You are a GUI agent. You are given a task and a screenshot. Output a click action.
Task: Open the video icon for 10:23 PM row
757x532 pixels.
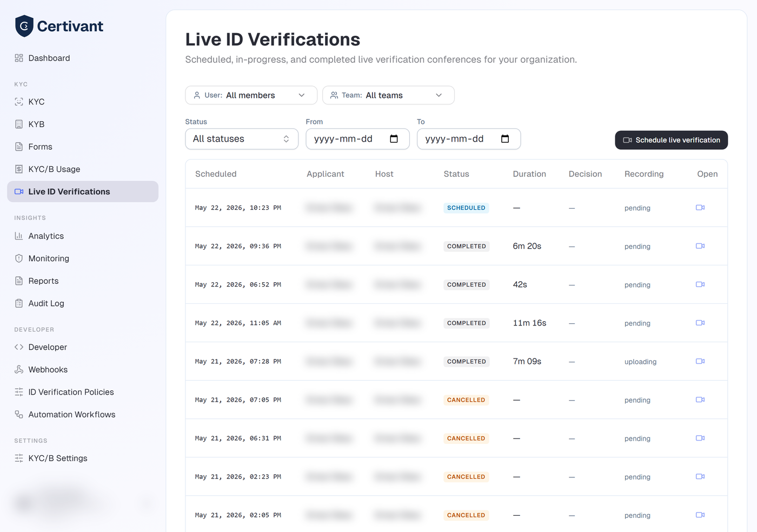700,208
